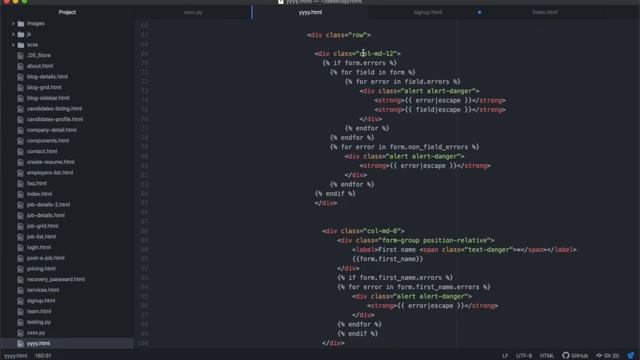
Task: Click the LF line ending button
Action: coord(505,356)
